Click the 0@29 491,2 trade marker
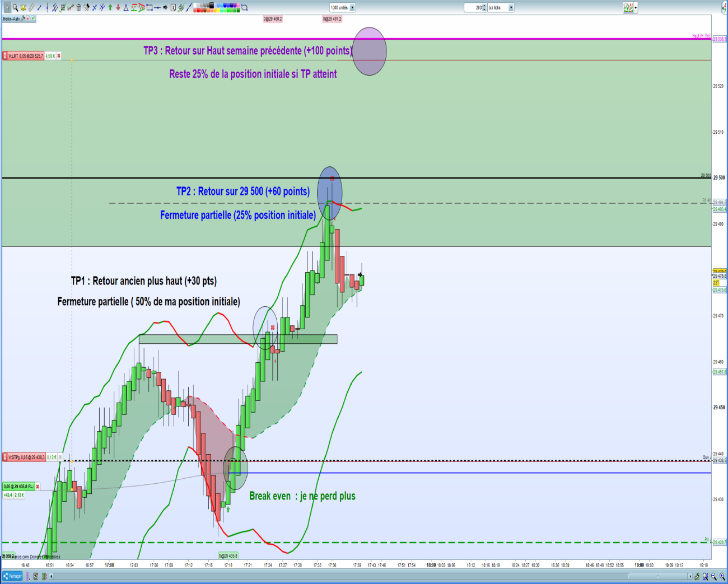 coord(332,19)
